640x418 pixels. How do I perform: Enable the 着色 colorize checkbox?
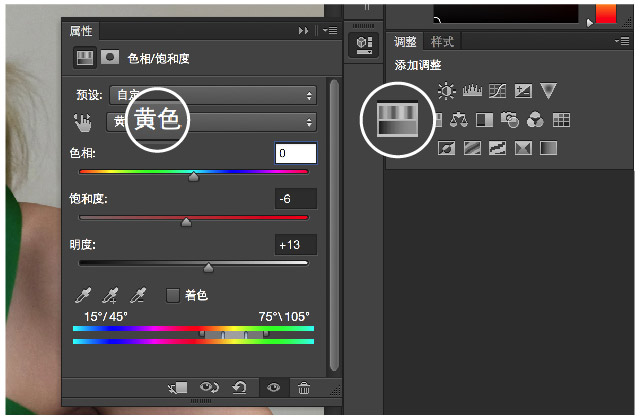tap(173, 295)
